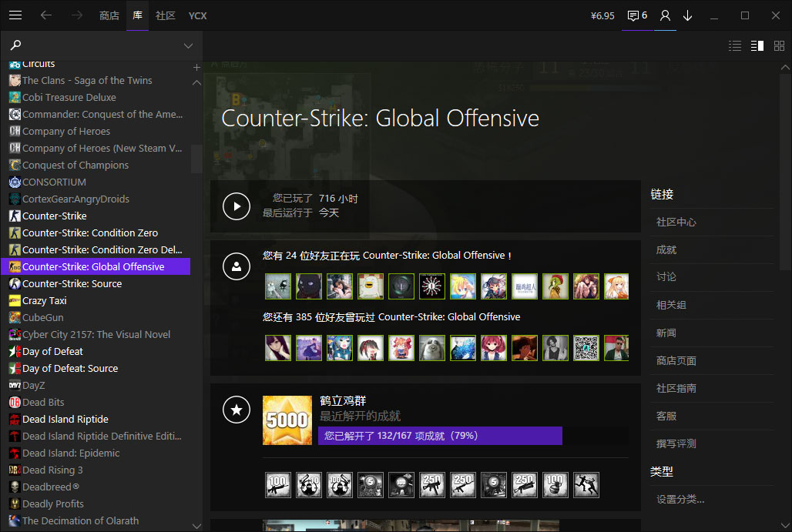Screen dimensions: 792x532
Task: Open the white starburst friend avatar
Action: pos(432,286)
